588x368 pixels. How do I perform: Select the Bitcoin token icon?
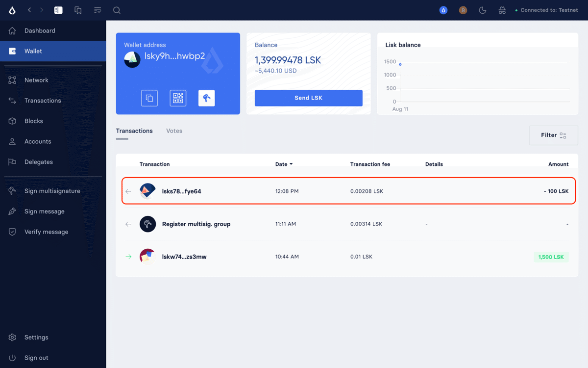(x=463, y=10)
